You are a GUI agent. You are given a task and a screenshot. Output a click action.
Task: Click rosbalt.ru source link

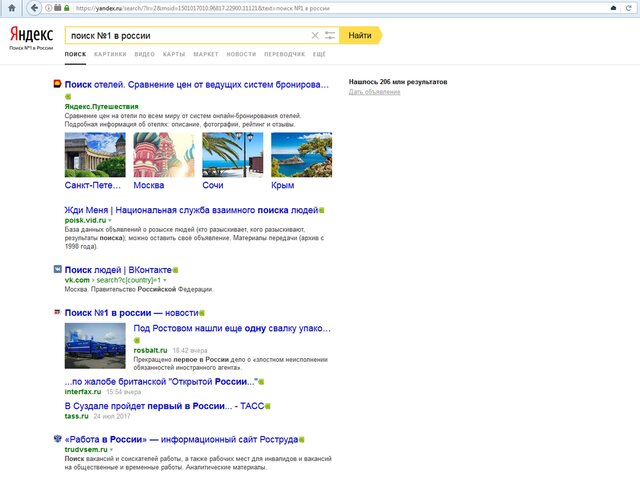pyautogui.click(x=150, y=350)
